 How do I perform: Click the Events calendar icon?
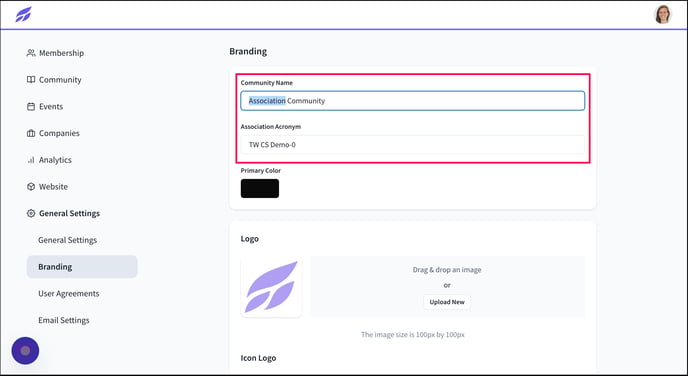(31, 107)
